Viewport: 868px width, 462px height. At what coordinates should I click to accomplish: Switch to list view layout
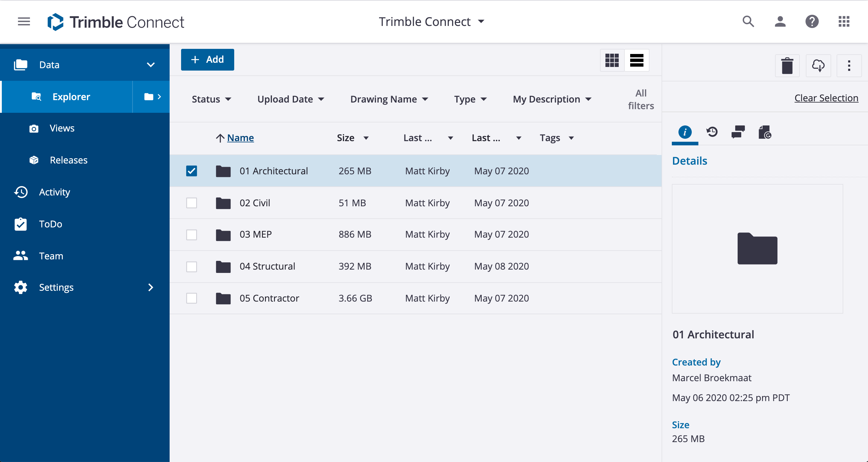click(x=637, y=60)
